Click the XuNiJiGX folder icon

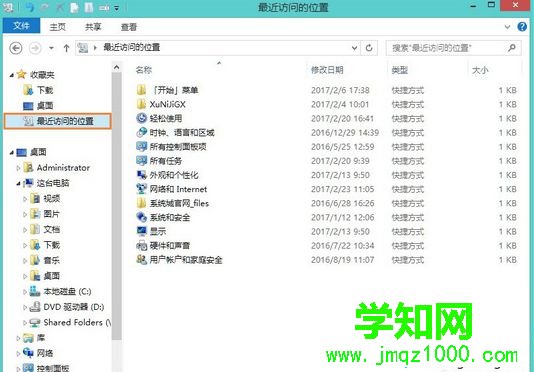pyautogui.click(x=141, y=104)
